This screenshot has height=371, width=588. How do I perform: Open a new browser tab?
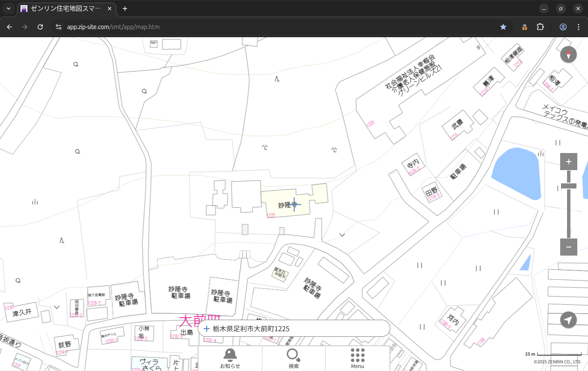tap(125, 9)
